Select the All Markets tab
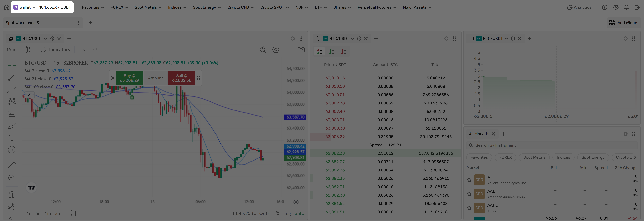This screenshot has height=221, width=644. coord(479,134)
